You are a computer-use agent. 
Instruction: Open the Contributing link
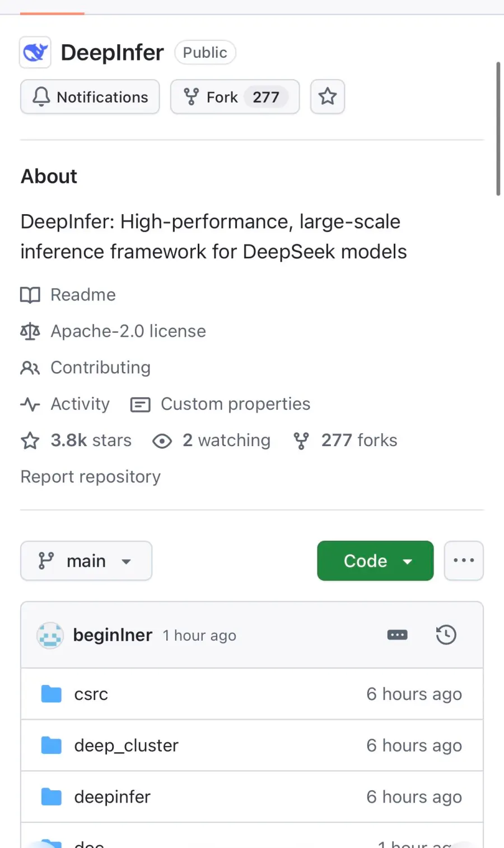tap(100, 368)
